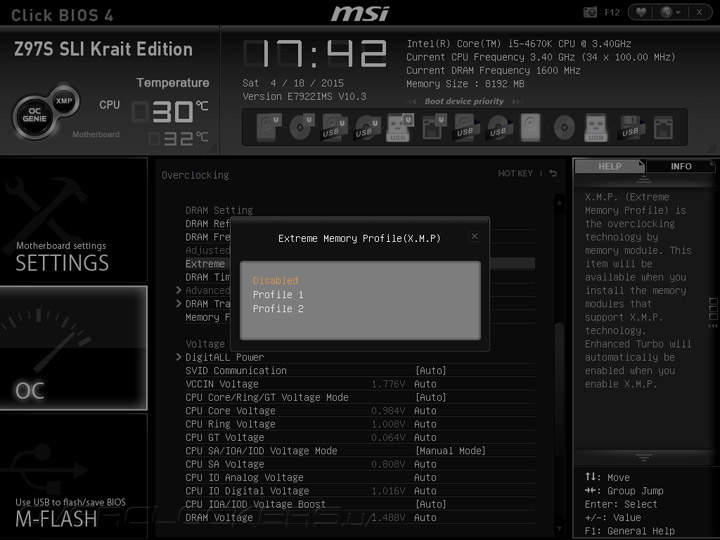720x540 pixels.
Task: Select the highlighted Extreme row
Action: (360, 264)
